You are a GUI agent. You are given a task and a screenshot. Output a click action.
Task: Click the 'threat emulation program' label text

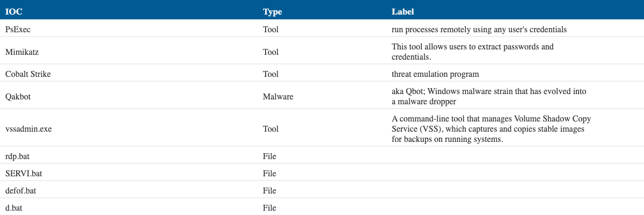click(x=435, y=74)
